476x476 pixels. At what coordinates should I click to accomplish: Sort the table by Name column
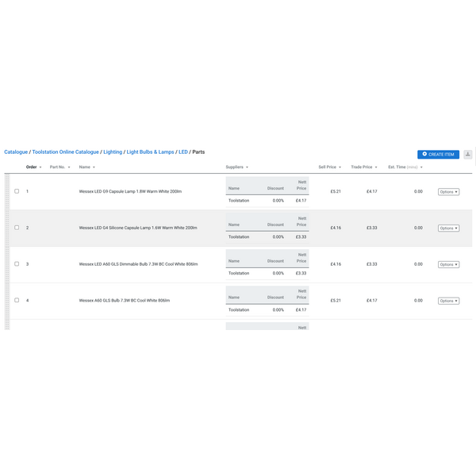click(x=86, y=167)
